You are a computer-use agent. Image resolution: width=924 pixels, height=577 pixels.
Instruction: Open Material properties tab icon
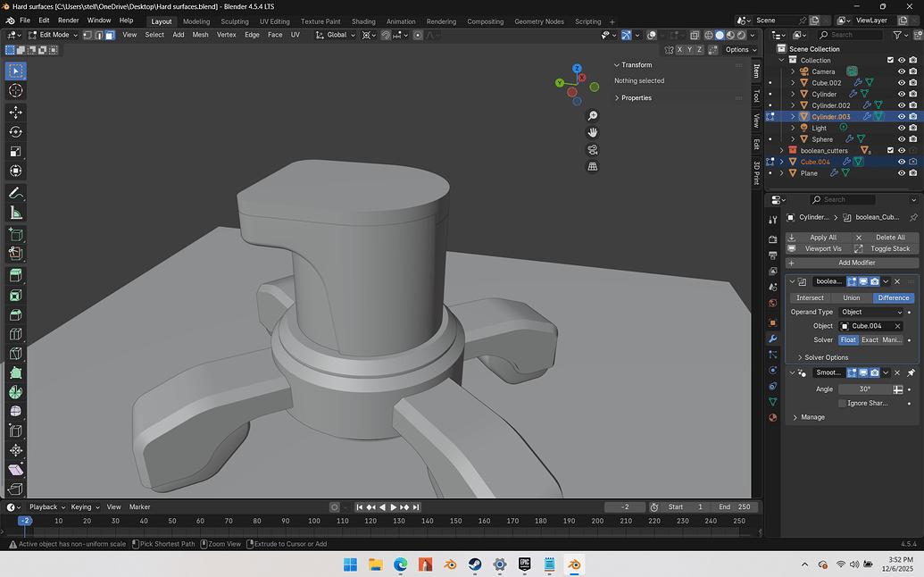point(772,418)
